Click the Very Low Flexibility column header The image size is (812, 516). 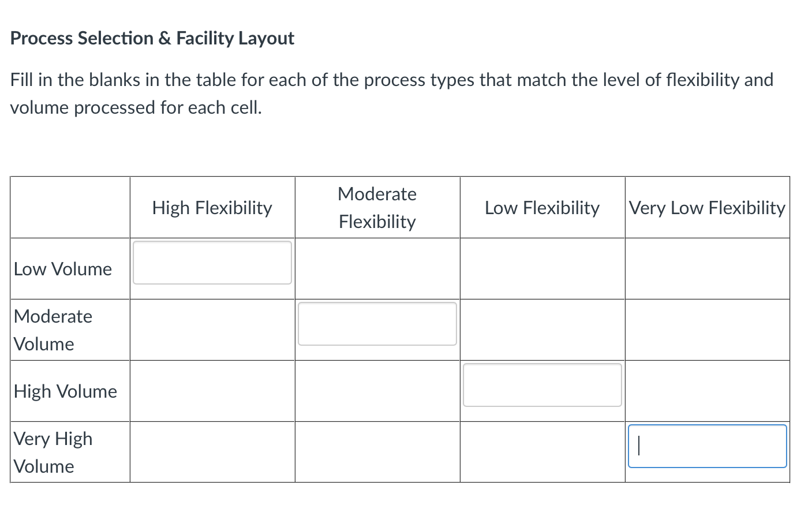coord(707,207)
